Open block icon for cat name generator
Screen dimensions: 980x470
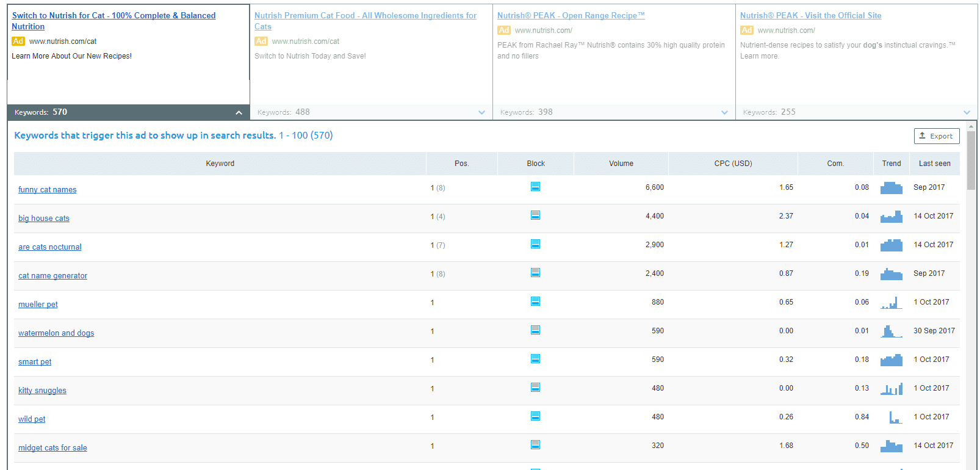click(x=535, y=273)
